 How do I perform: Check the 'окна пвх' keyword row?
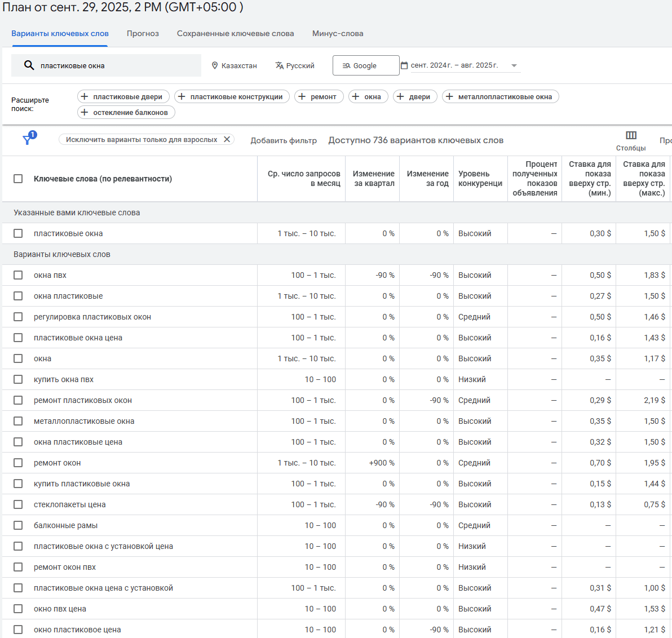click(18, 275)
